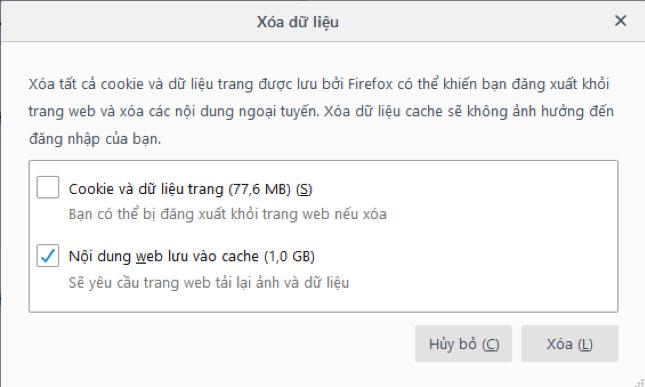Viewport: 645px width, 387px height.
Task: Click the Hủy bỏ (C) button
Action: [464, 344]
